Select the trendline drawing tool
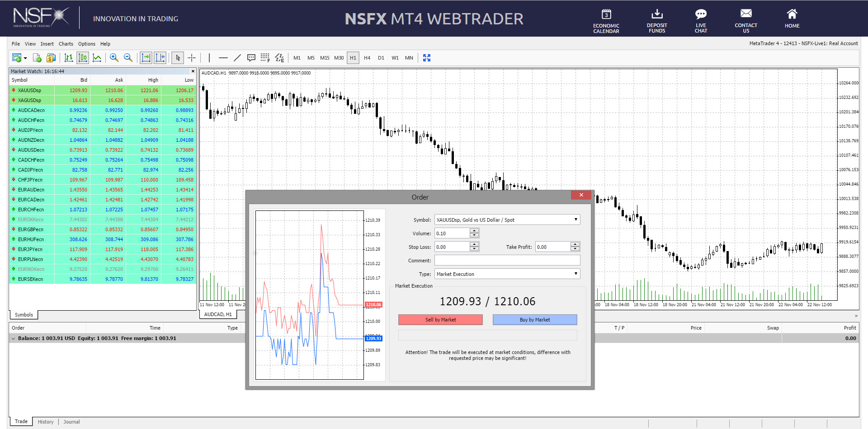868x429 pixels. [x=237, y=58]
